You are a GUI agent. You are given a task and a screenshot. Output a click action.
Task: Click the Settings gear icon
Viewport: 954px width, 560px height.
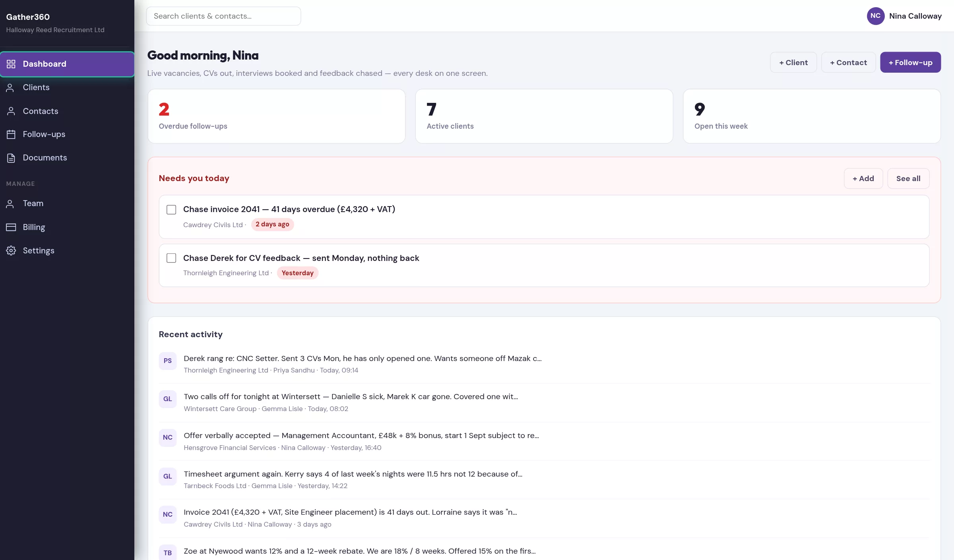pos(11,251)
